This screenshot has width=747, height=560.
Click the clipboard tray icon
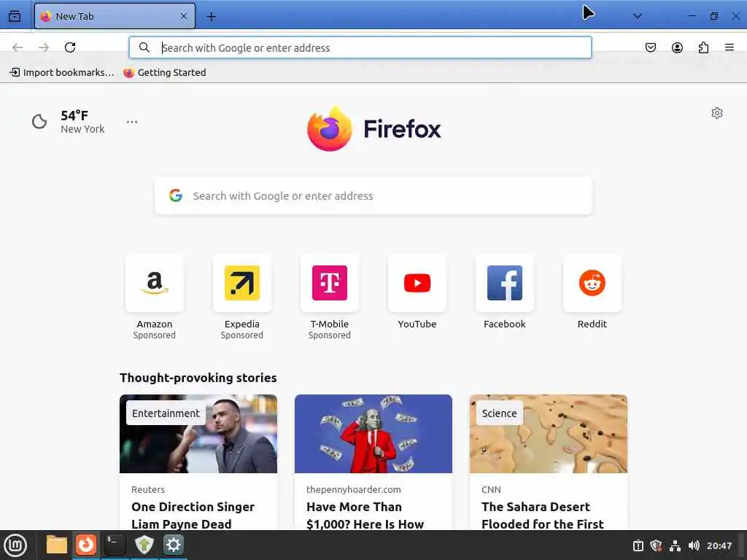tap(638, 545)
